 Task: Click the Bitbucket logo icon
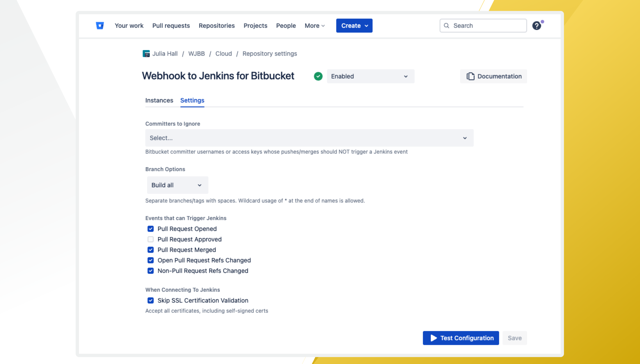(x=100, y=26)
